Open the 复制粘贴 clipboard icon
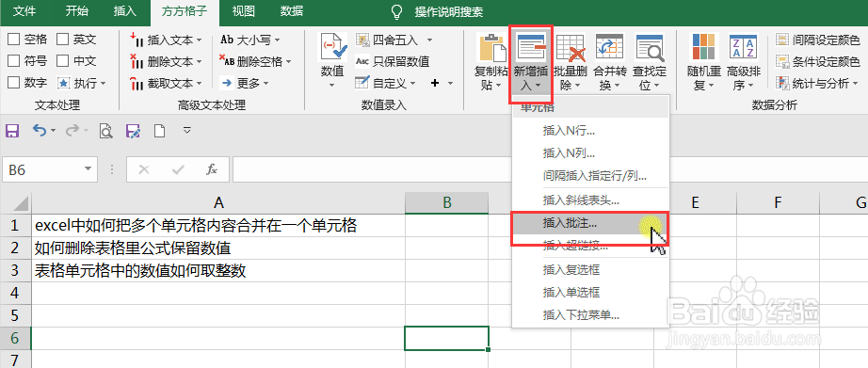Image resolution: width=868 pixels, height=368 pixels. pyautogui.click(x=491, y=47)
